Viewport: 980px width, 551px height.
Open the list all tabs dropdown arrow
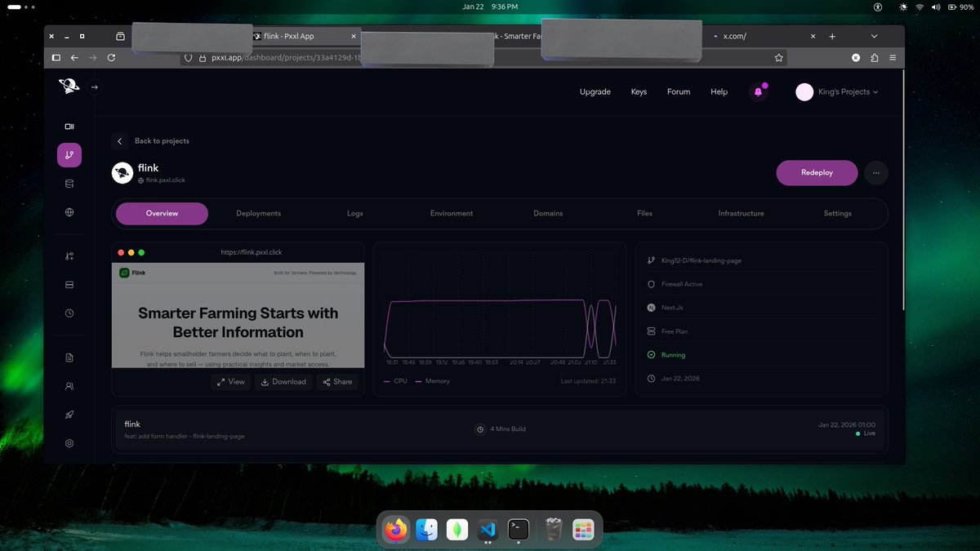(874, 37)
